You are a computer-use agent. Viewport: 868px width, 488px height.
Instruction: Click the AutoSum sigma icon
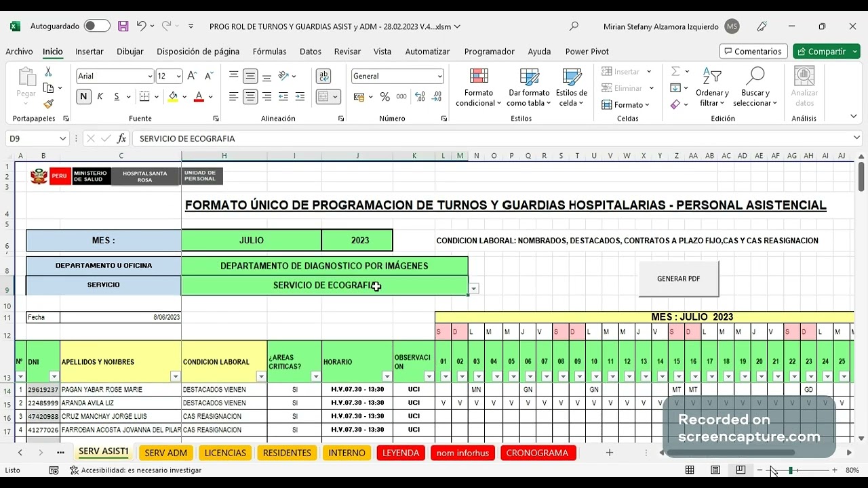tap(675, 71)
